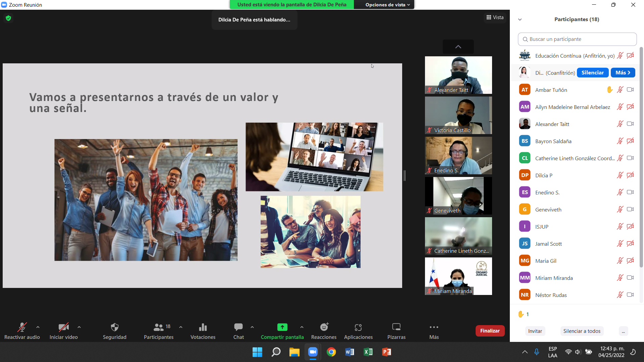Open taskbar search magnifier
Image resolution: width=644 pixels, height=362 pixels.
coord(276,352)
